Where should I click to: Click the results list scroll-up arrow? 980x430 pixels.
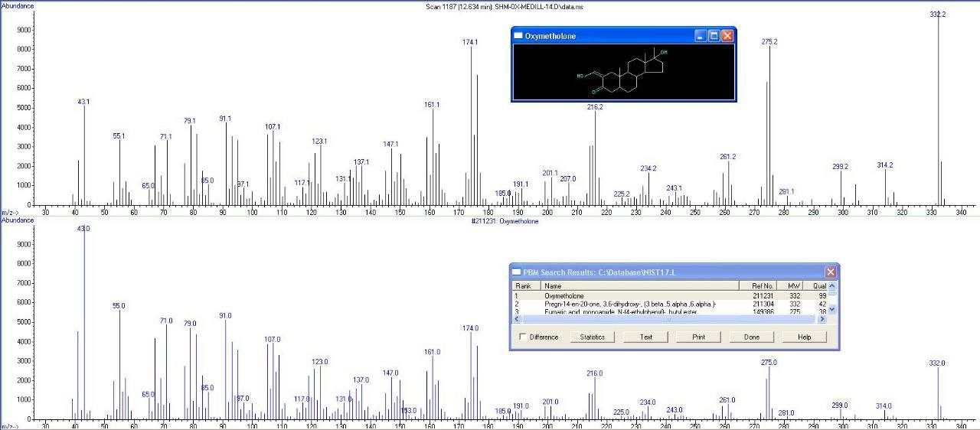point(832,285)
